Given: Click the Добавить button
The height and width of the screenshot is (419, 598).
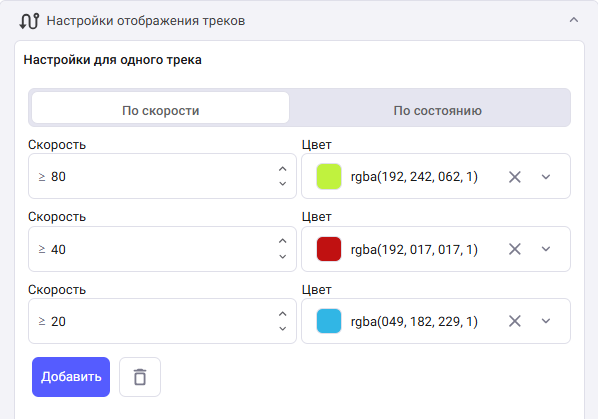Looking at the screenshot, I should 71,377.
